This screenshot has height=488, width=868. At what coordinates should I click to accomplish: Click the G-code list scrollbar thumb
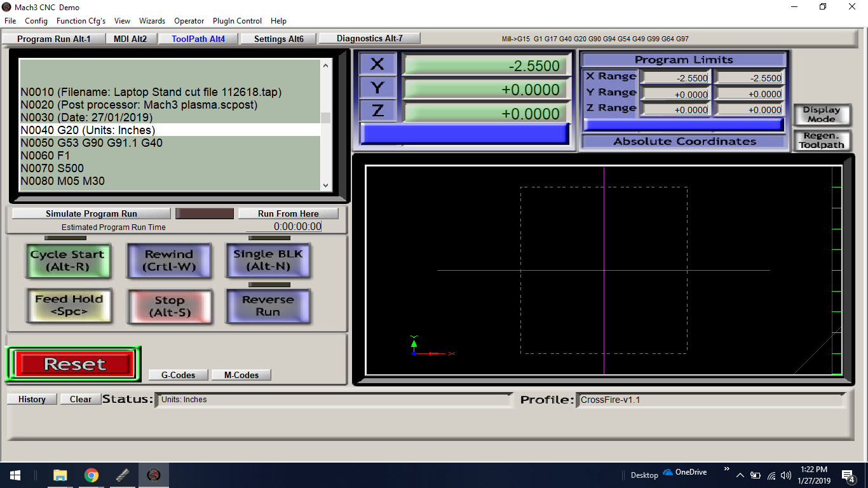click(x=326, y=118)
